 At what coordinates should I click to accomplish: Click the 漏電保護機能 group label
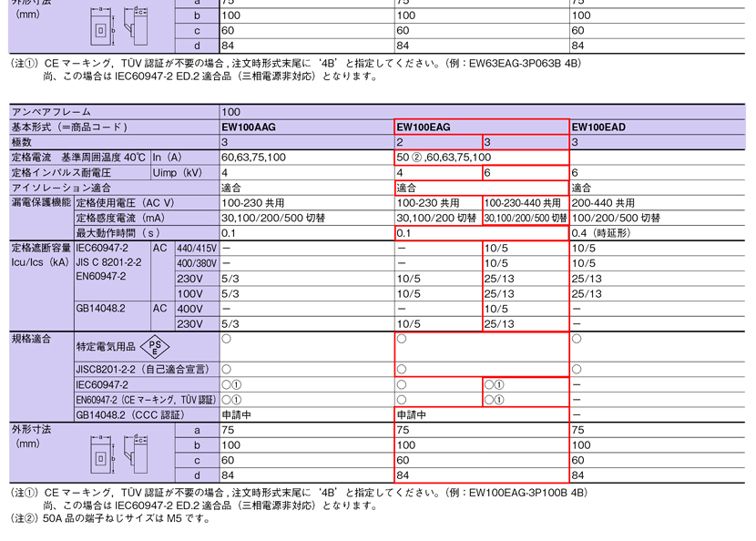42,202
